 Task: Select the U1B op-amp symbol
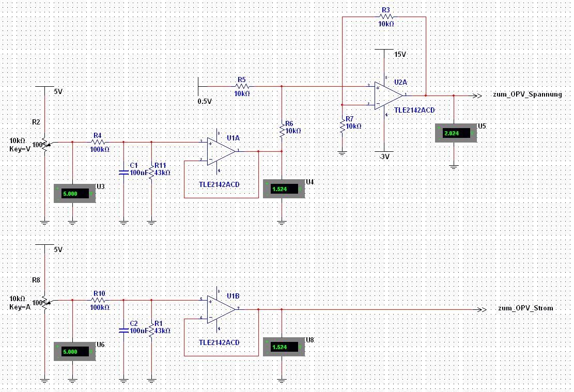221,309
